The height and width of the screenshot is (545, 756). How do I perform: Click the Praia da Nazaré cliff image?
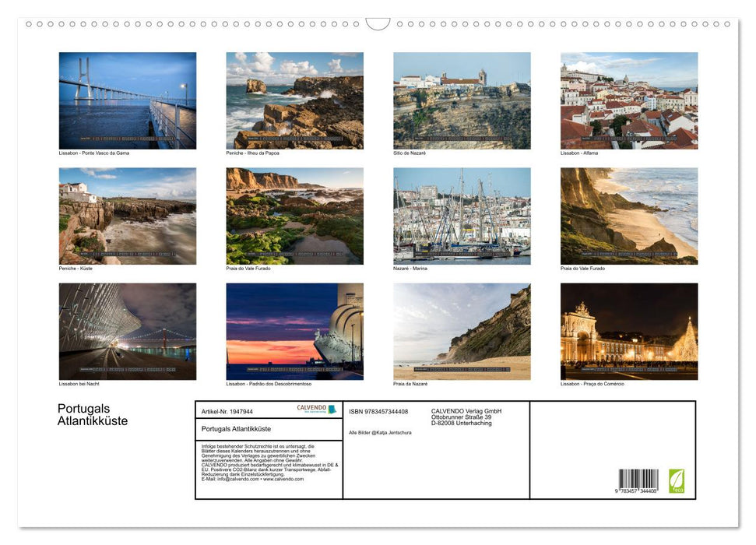coord(461,332)
